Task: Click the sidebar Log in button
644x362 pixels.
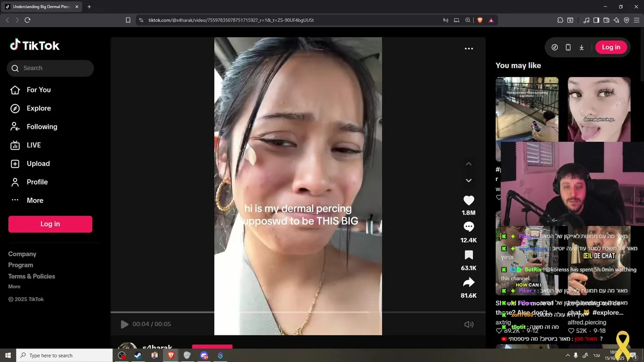Action: point(50,224)
